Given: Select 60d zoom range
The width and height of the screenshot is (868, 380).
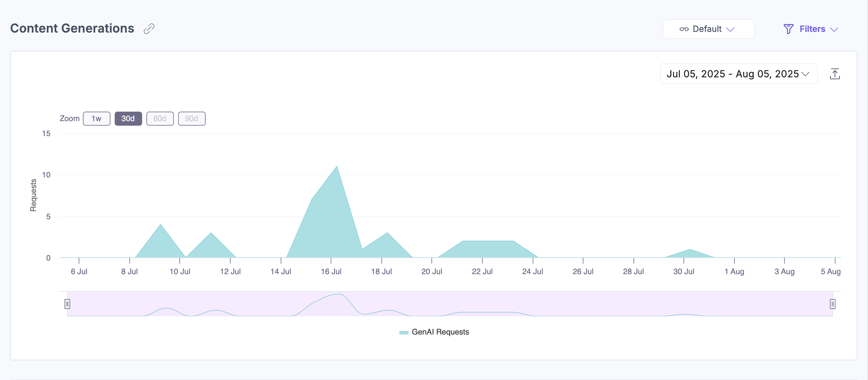Looking at the screenshot, I should pyautogui.click(x=160, y=119).
